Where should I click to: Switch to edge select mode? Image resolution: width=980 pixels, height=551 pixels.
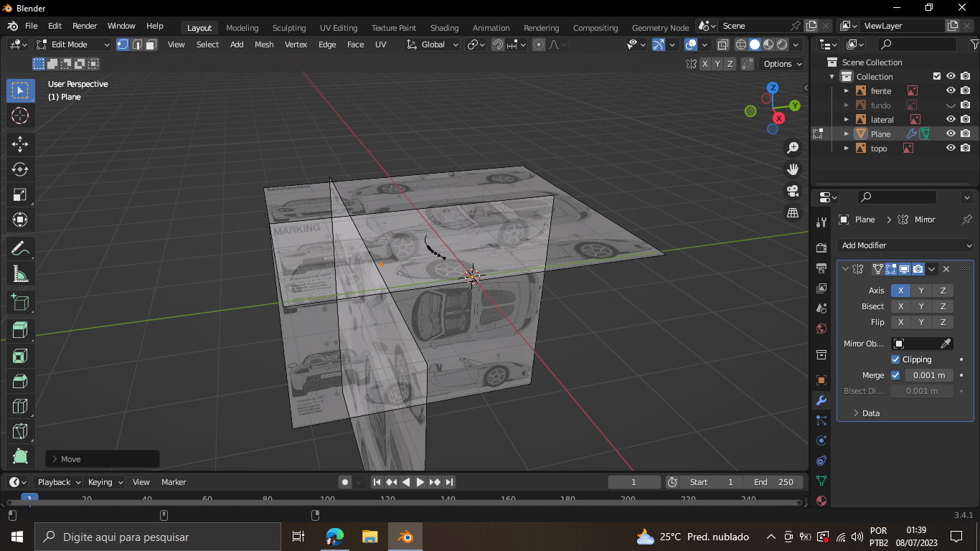[x=137, y=44]
